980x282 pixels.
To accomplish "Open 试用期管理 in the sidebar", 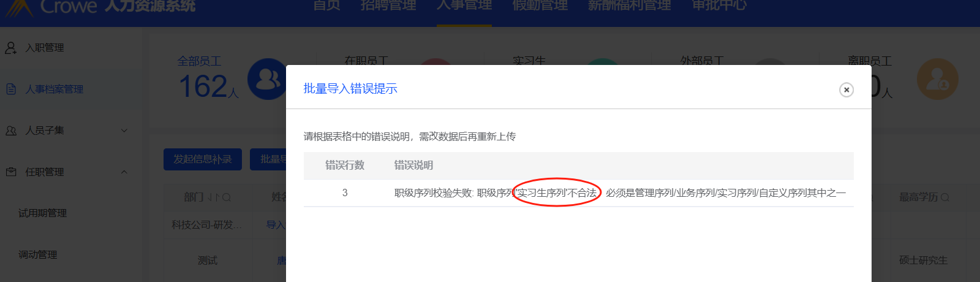I will pos(43,213).
